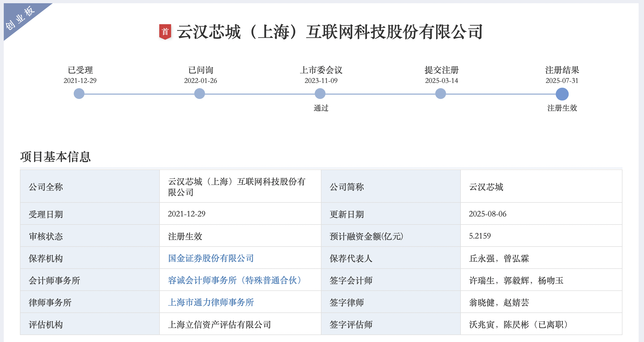Screen dimensions: 644x342
Task: Open 容诚会计师事务所（特殊普通合伙） link
Action: click(235, 280)
